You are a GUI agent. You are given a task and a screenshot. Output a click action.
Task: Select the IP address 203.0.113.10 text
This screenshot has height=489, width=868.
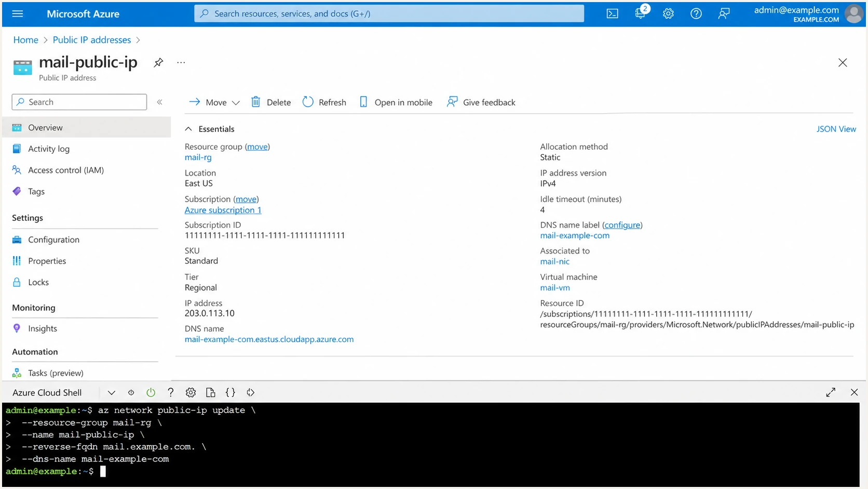click(209, 313)
